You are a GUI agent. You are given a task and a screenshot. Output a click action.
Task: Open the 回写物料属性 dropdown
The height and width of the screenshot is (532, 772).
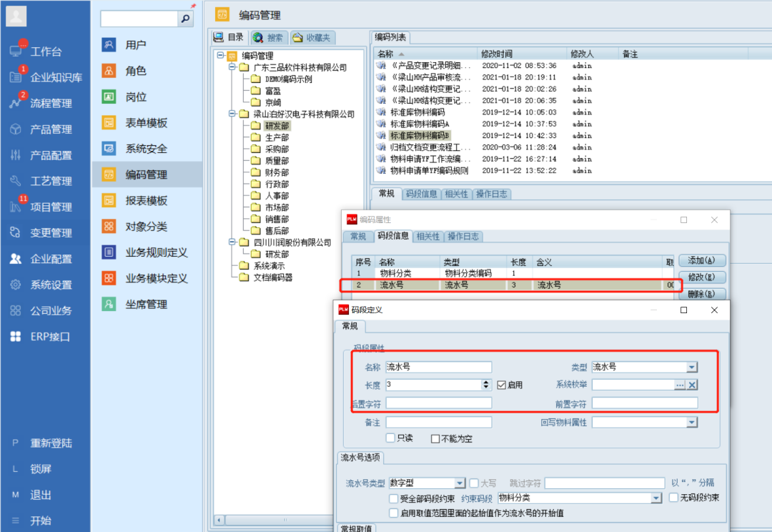692,422
